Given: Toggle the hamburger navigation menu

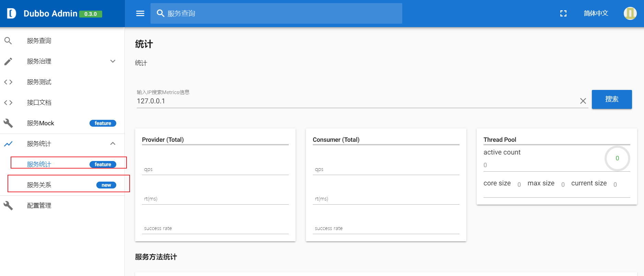Looking at the screenshot, I should (140, 13).
